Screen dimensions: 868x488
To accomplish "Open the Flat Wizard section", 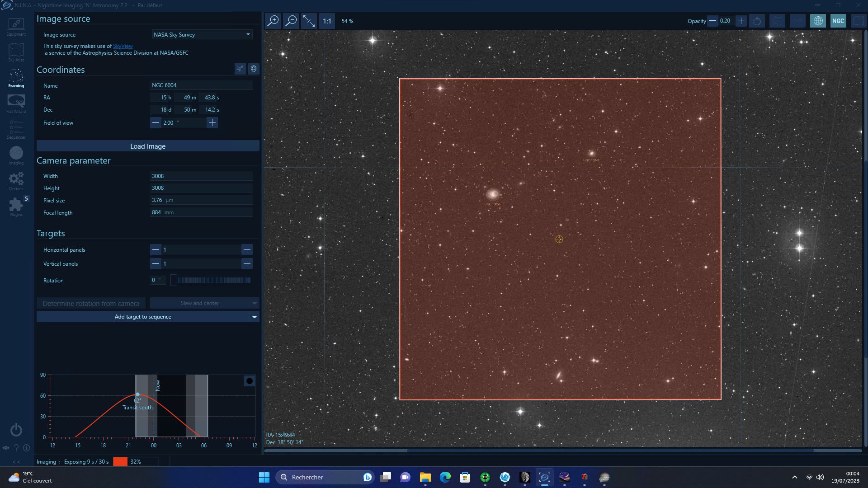I will click(16, 104).
